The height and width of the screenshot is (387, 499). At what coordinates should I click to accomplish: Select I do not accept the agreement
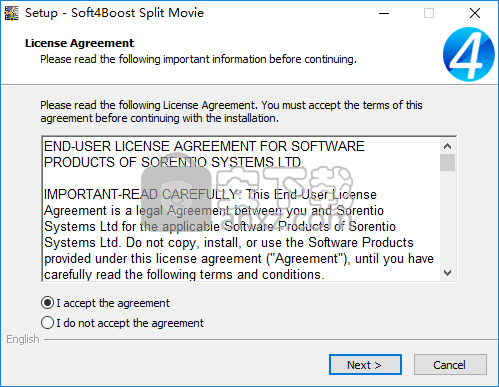(47, 323)
